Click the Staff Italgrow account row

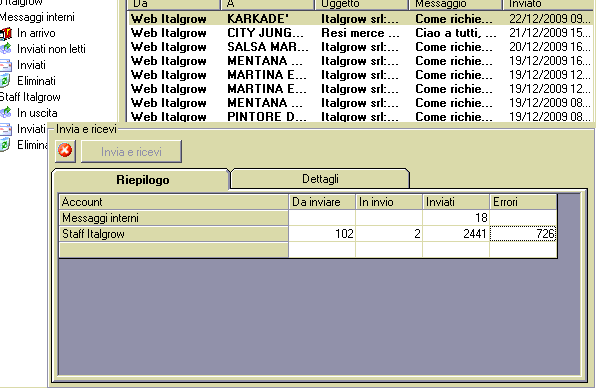pos(308,233)
